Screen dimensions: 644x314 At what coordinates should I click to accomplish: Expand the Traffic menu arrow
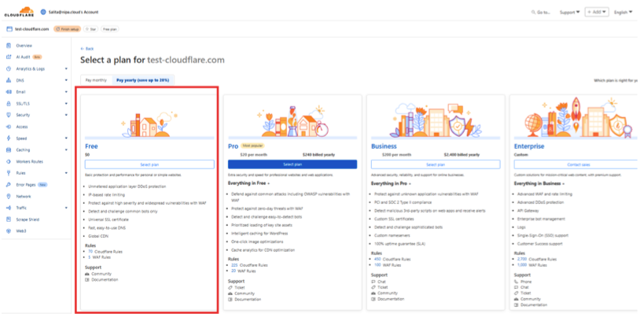pyautogui.click(x=66, y=208)
